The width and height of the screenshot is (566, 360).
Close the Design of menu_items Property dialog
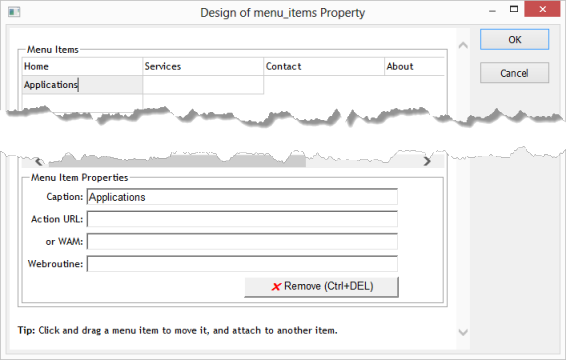542,9
